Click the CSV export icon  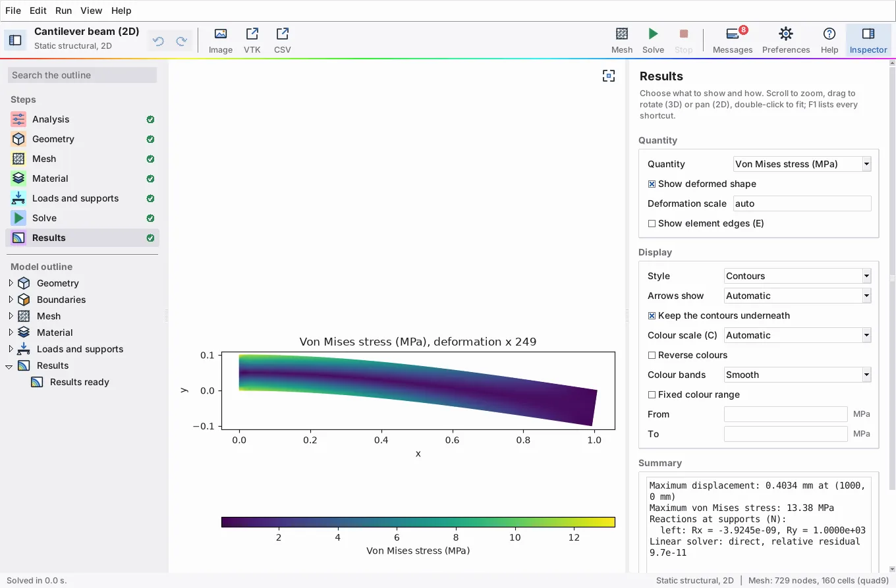pyautogui.click(x=282, y=34)
